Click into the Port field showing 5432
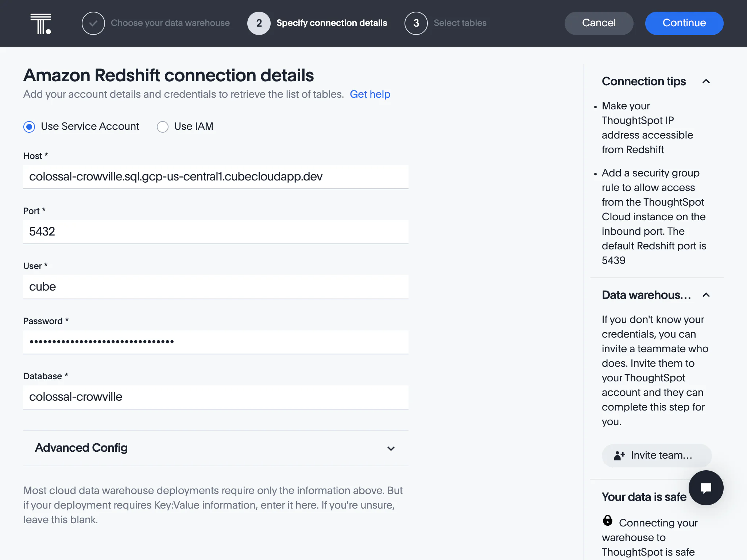Viewport: 747px width, 560px height. point(216,232)
